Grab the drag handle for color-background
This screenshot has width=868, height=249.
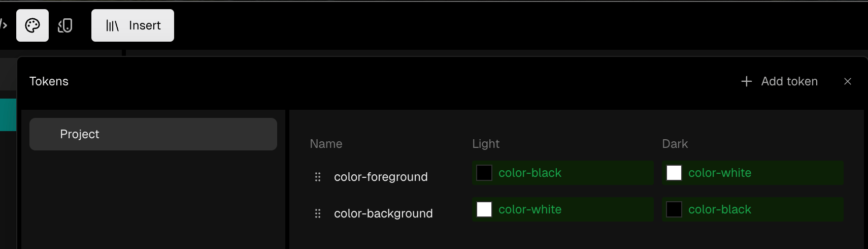(318, 213)
